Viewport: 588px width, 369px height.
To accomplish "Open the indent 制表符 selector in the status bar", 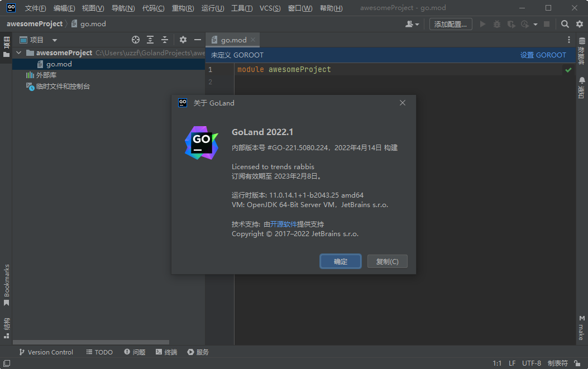I will pyautogui.click(x=558, y=363).
